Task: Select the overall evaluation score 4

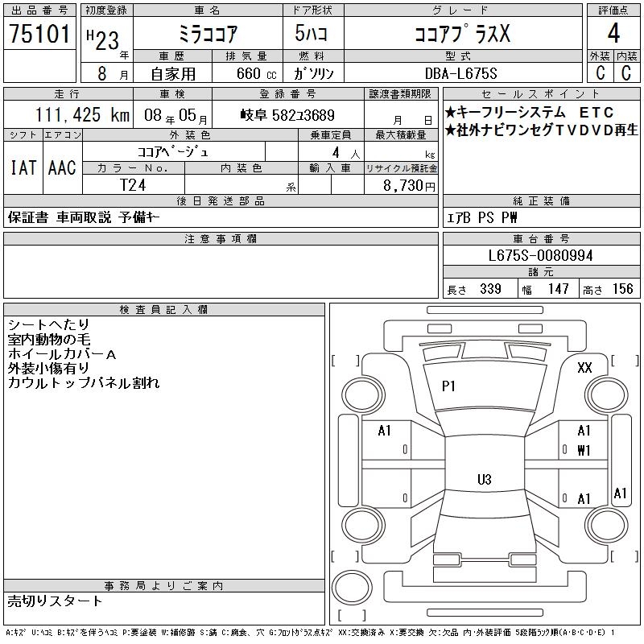Action: (x=613, y=33)
